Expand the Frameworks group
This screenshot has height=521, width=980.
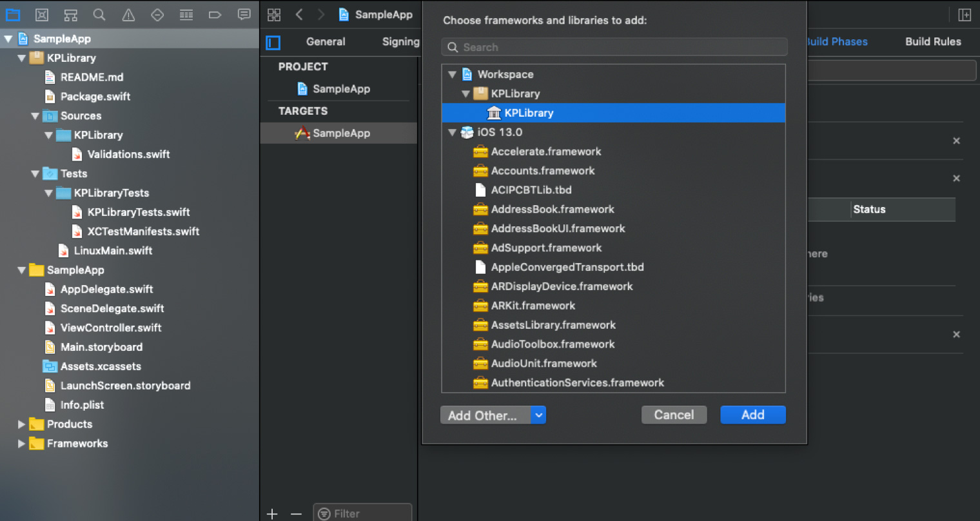pyautogui.click(x=22, y=444)
